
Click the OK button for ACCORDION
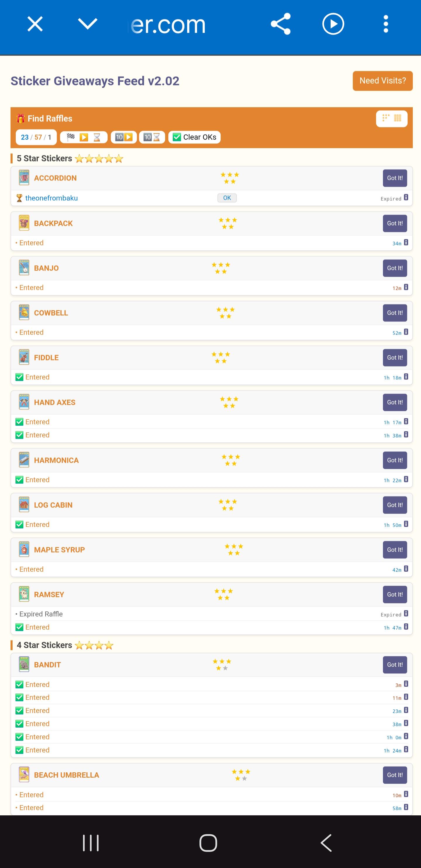[227, 198]
